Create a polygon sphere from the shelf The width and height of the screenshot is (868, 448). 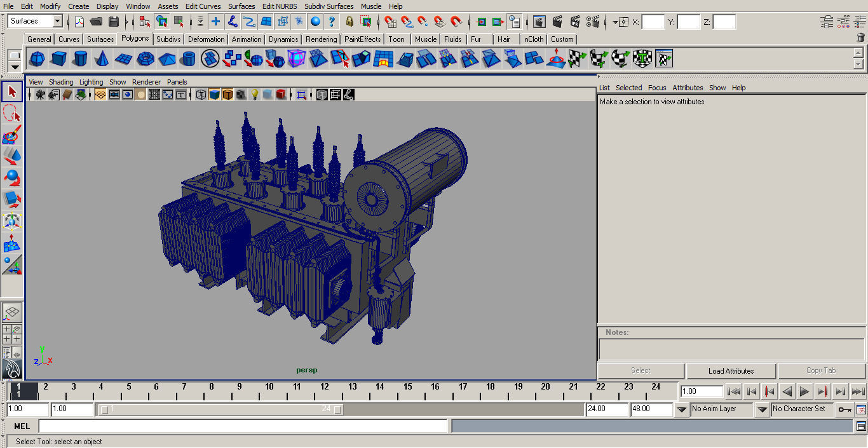[x=37, y=59]
